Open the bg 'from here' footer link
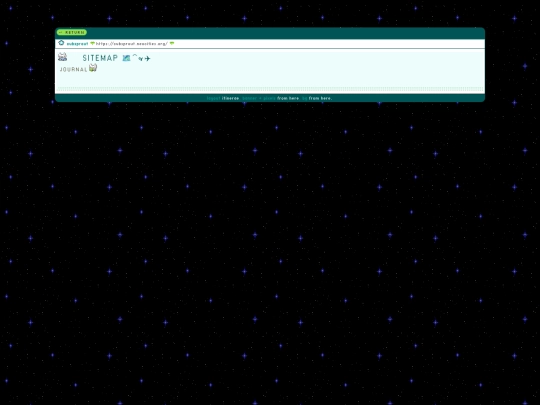 (x=320, y=98)
